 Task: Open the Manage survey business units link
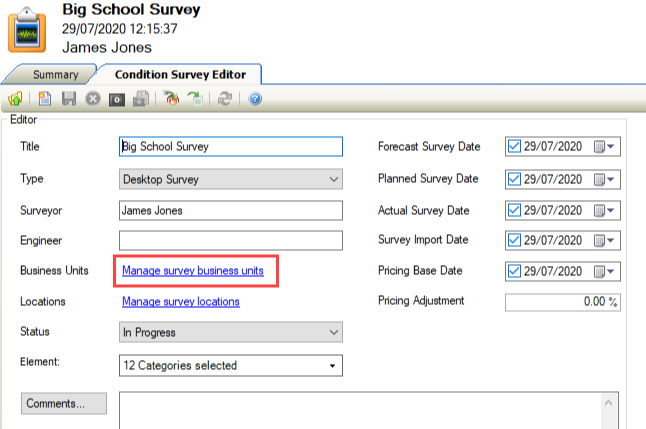tap(193, 271)
